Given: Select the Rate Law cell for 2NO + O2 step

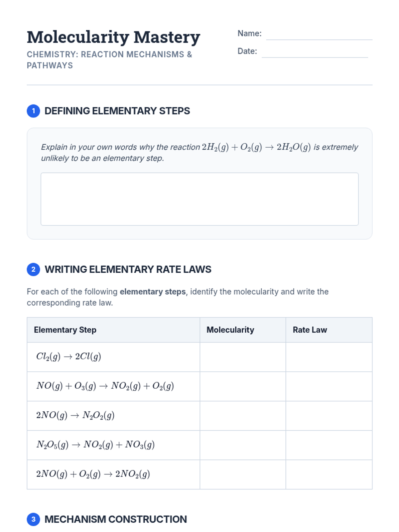Looking at the screenshot, I should (329, 474).
